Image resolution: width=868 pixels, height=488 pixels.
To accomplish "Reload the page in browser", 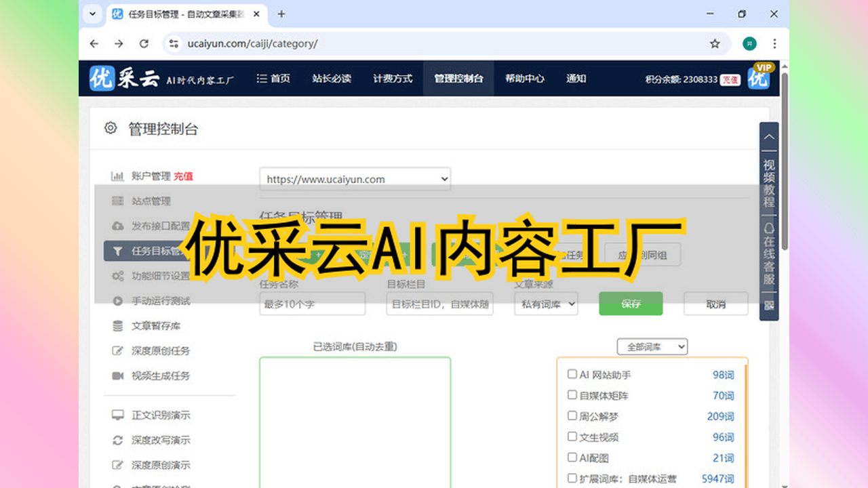I will coord(144,43).
